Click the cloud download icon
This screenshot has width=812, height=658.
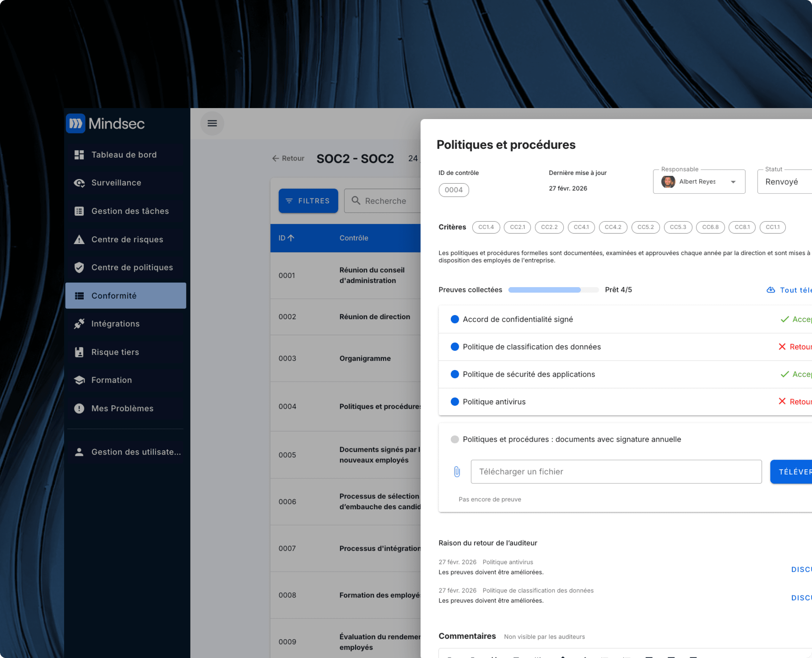[770, 290]
